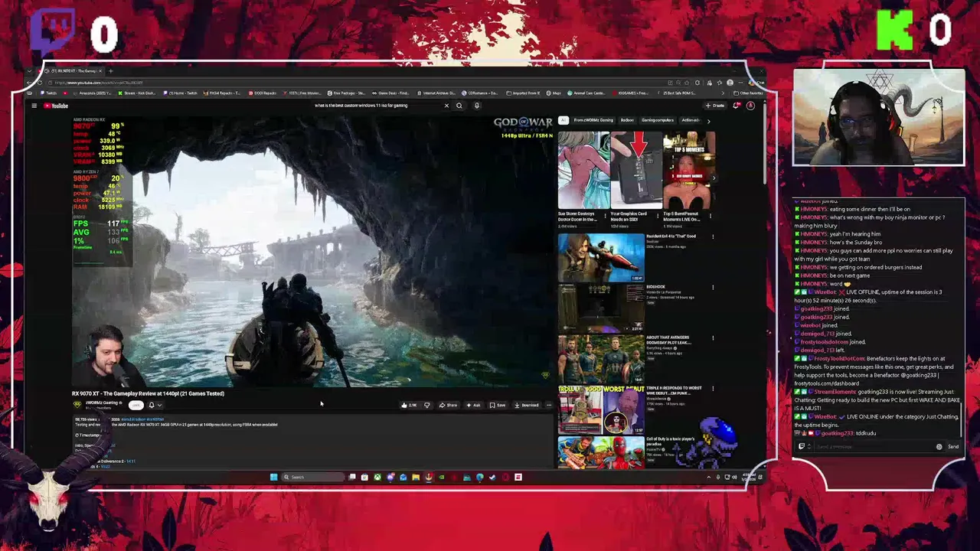This screenshot has width=980, height=551.
Task: Go back with the browser back arrow
Action: [31, 83]
